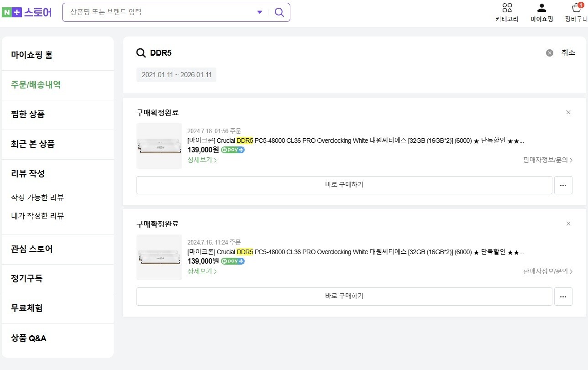Click 바로 구매하기 for the 2024.7.18 order
Screen dimensions: 588x370
344,185
